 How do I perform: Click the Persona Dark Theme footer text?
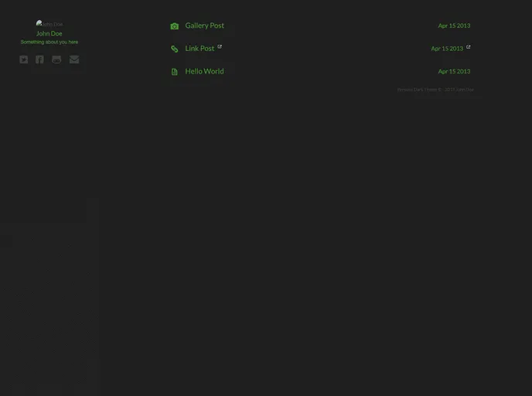pos(435,90)
